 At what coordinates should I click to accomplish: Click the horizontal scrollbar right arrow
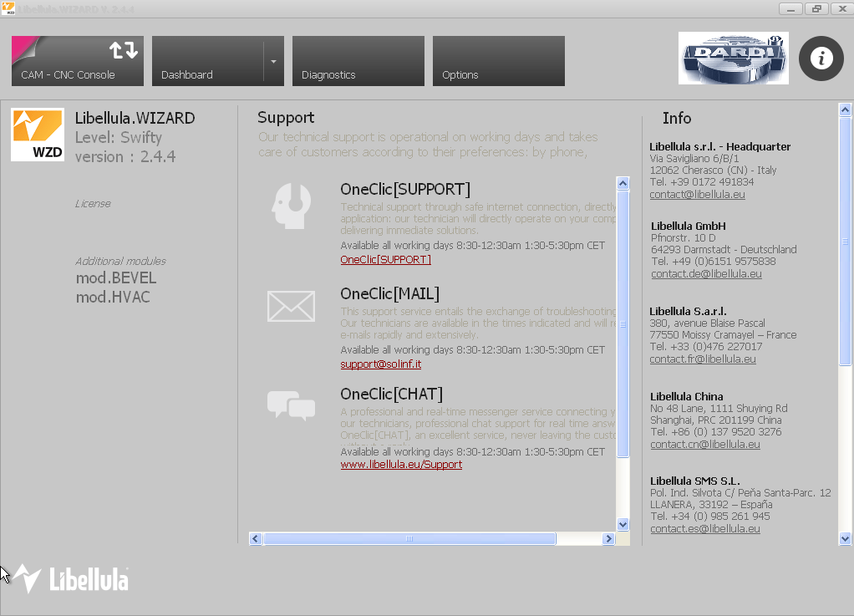[609, 538]
